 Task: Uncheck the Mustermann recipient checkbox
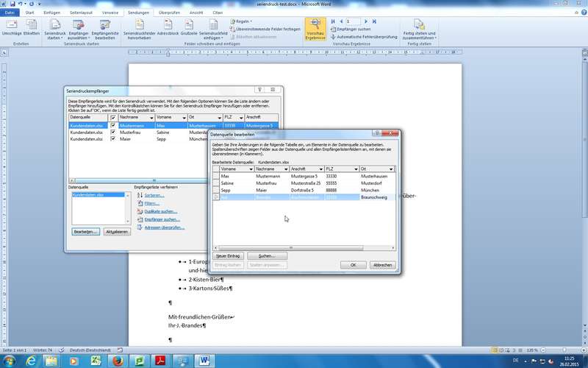[x=113, y=126]
